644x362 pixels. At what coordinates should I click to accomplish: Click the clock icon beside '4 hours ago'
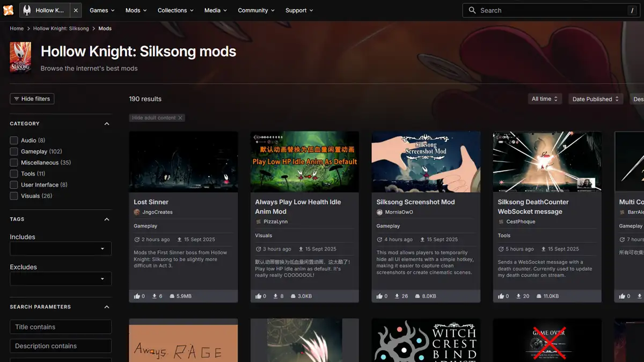[379, 240]
